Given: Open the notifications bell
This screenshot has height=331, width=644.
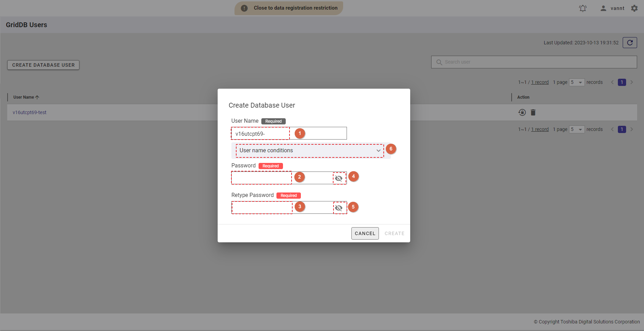Looking at the screenshot, I should [582, 8].
